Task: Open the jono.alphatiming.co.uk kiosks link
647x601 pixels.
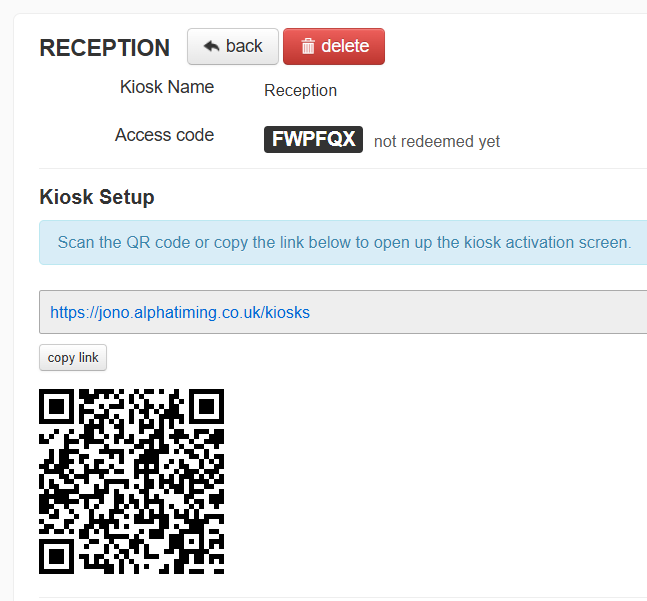Action: (x=180, y=312)
